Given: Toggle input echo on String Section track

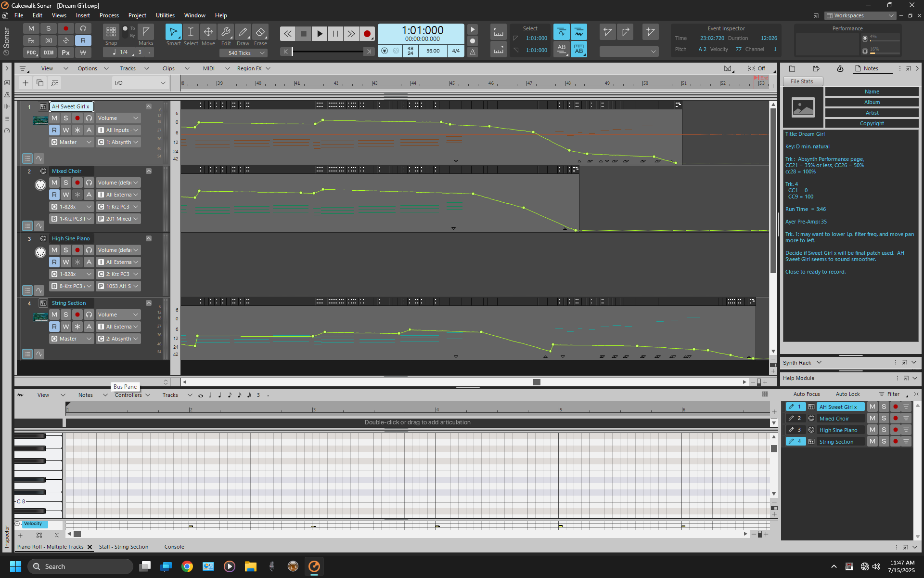Looking at the screenshot, I should 89,315.
